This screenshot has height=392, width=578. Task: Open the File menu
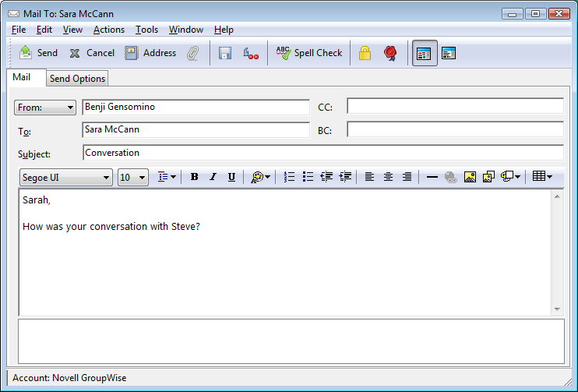tap(19, 30)
